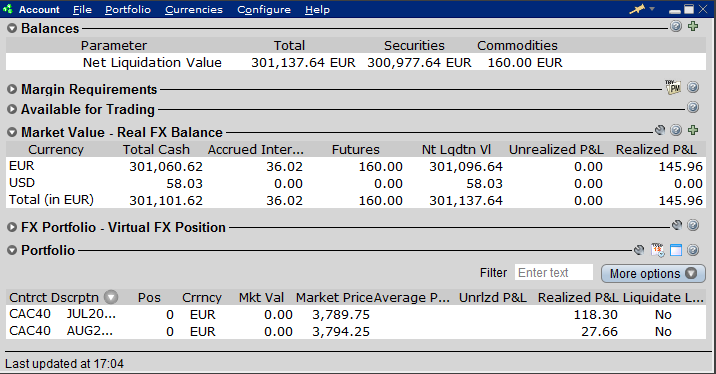Click the calendar date icon in Portfolio header
This screenshot has width=716, height=374.
[x=658, y=250]
